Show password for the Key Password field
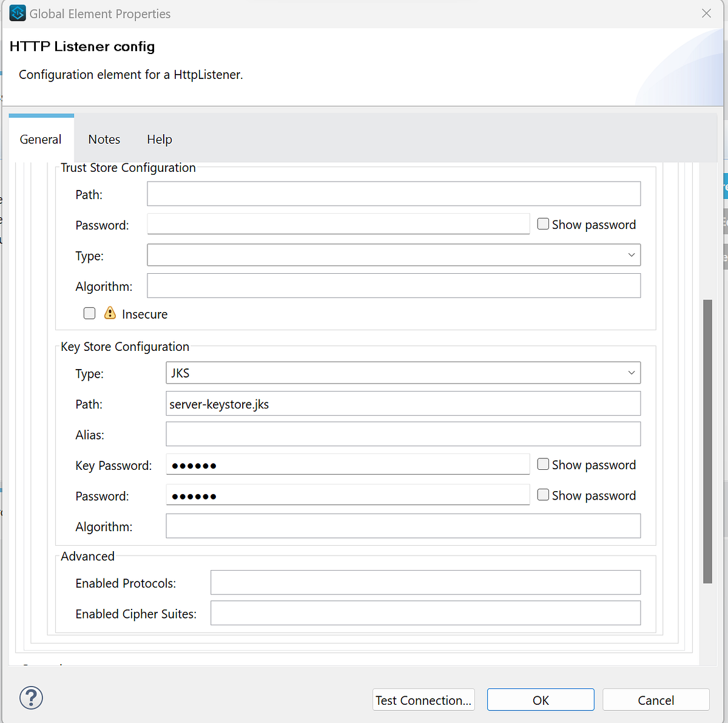 click(542, 463)
